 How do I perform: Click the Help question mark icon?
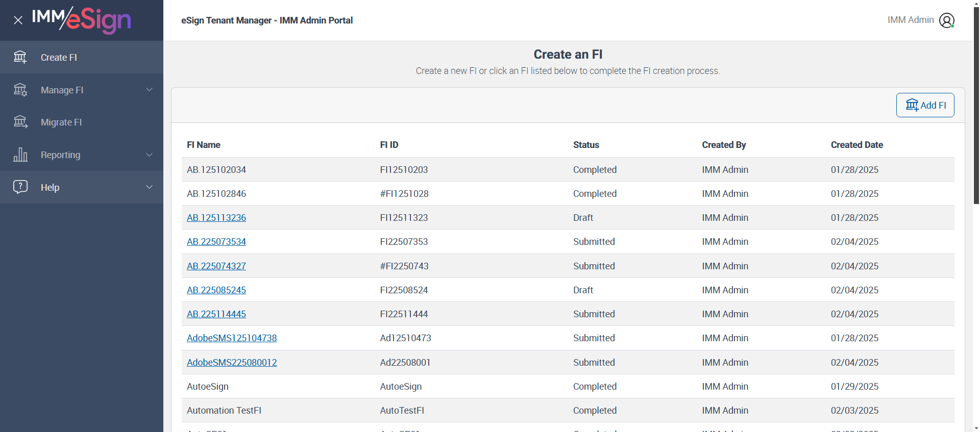coord(20,187)
